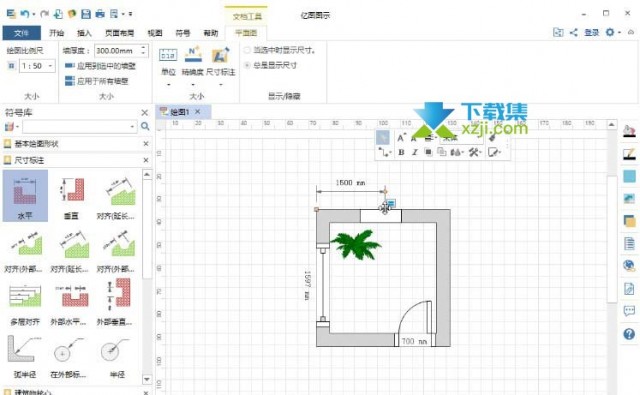The image size is (640, 395).
Task: Open the layers sidebar panel icon
Action: point(629,221)
